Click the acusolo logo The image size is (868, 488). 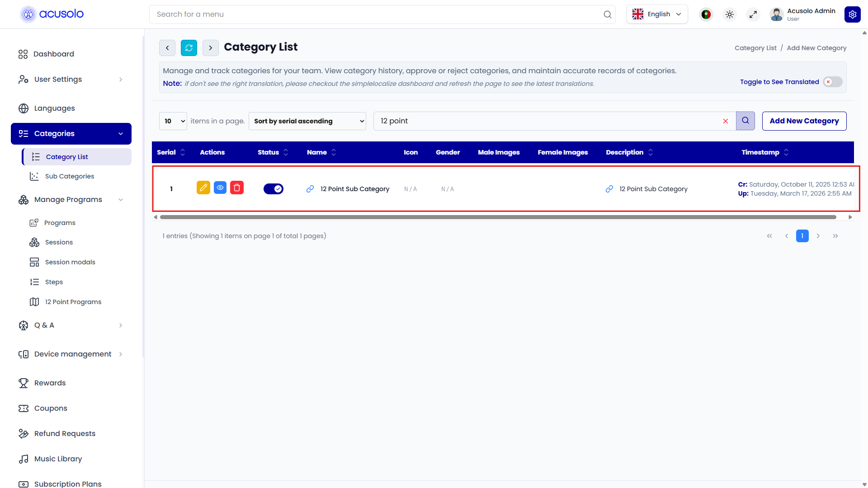[52, 14]
